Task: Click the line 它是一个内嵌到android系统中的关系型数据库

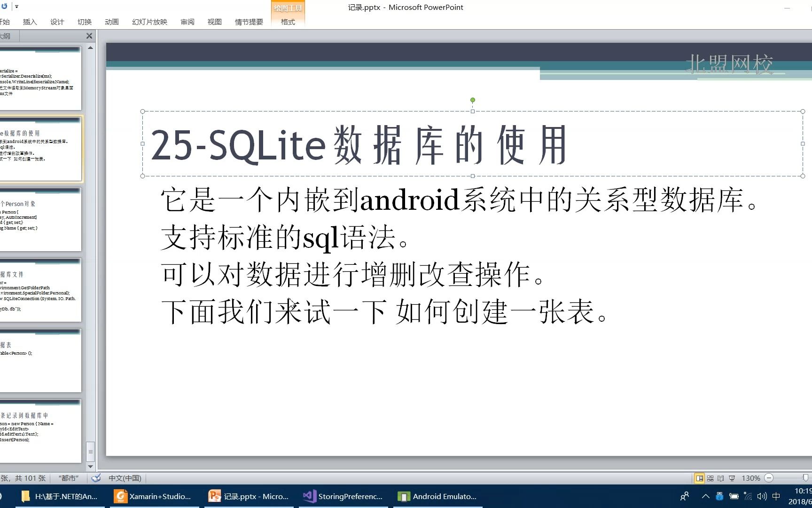Action: pos(459,200)
